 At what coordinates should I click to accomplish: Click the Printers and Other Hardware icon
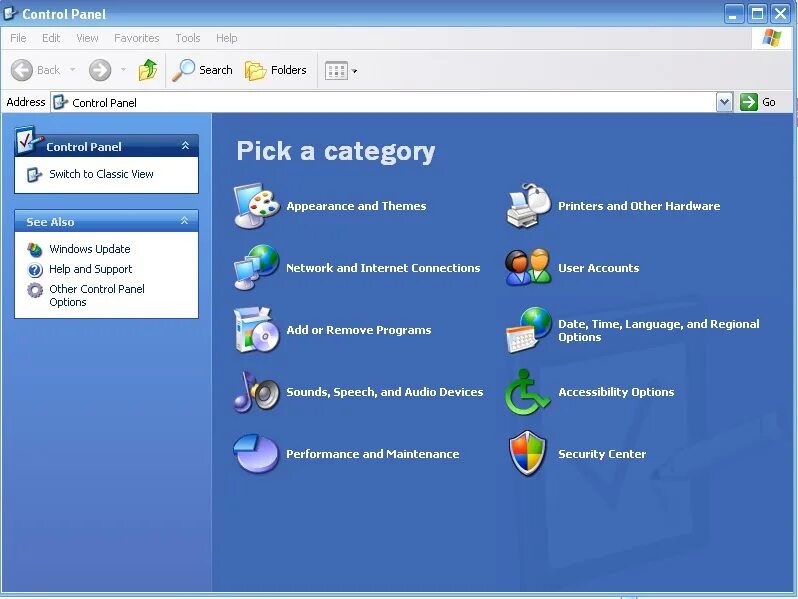528,205
